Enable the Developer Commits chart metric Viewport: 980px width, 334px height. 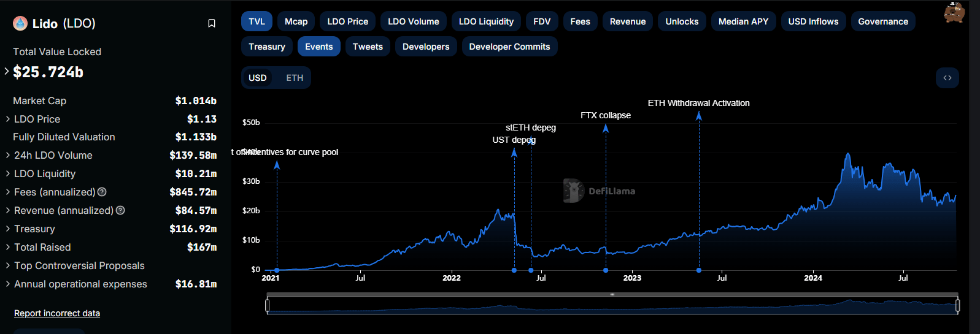click(509, 47)
